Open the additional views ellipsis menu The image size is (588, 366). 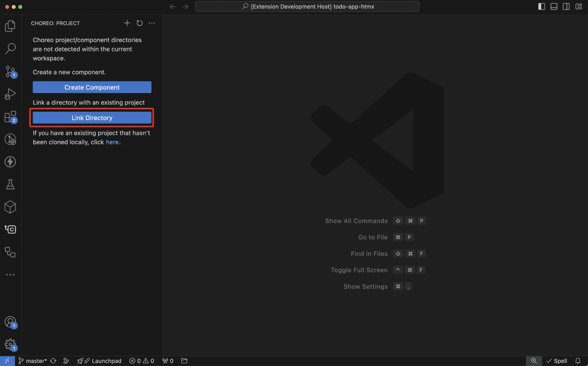10,274
